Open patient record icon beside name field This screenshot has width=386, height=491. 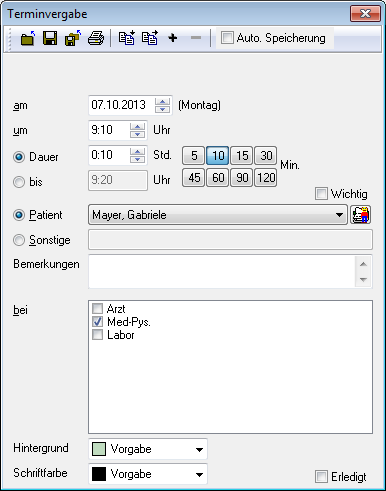point(360,215)
